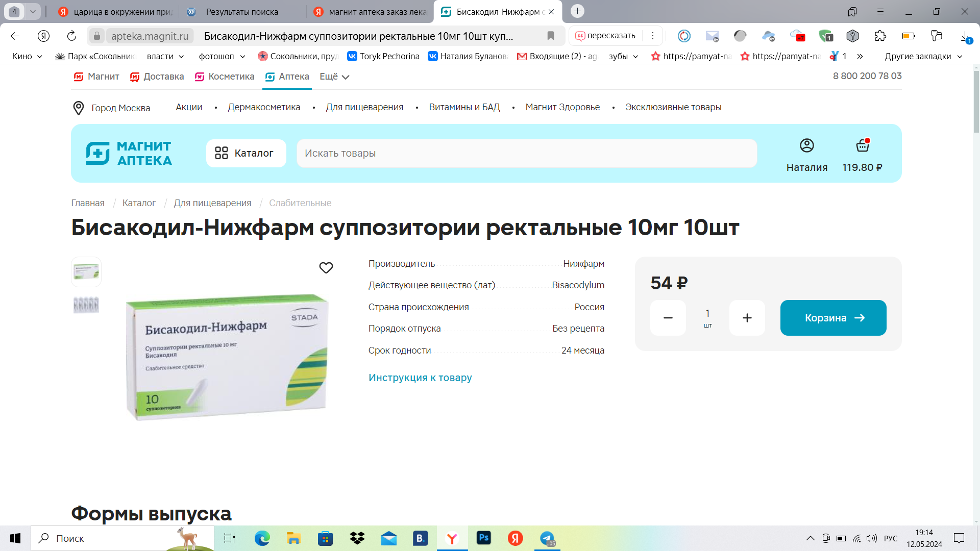Switch to Косметика section tab
This screenshot has width=980, height=551.
[x=224, y=77]
